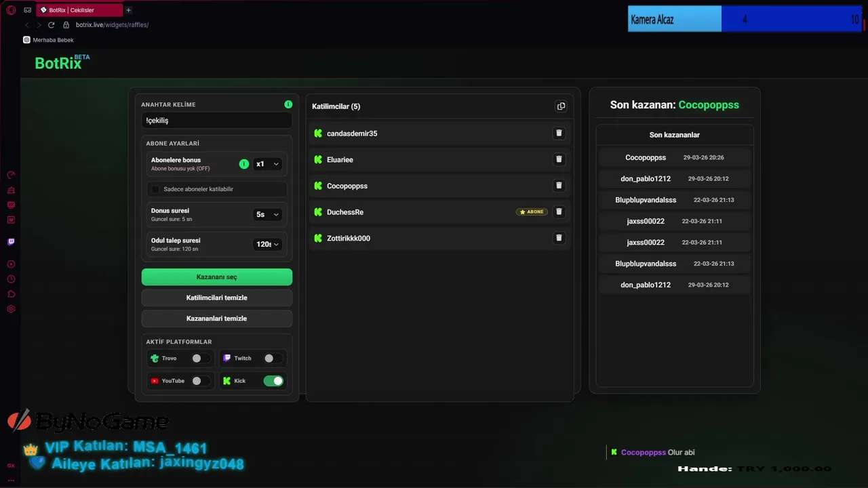Click Cocopoppss chat message Olur abi
Image resolution: width=868 pixels, height=488 pixels.
[x=658, y=452]
